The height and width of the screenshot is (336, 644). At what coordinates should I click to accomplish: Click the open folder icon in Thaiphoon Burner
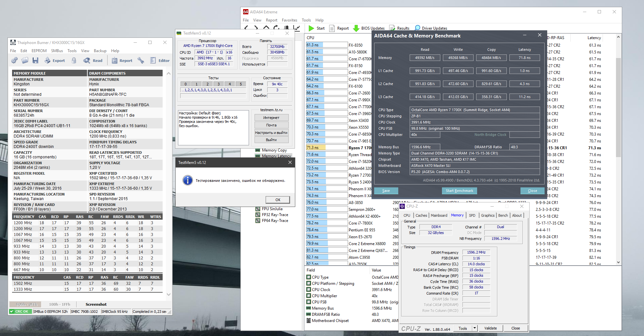[x=25, y=60]
